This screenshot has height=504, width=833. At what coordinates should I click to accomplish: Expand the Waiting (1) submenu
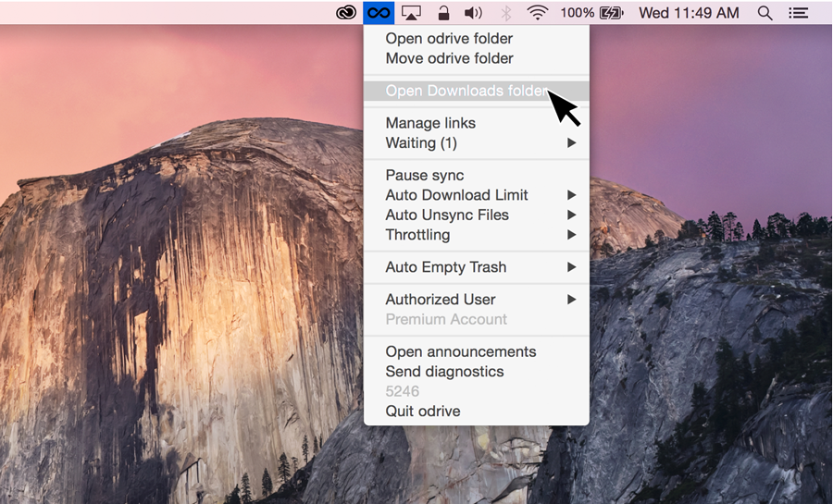pyautogui.click(x=477, y=142)
